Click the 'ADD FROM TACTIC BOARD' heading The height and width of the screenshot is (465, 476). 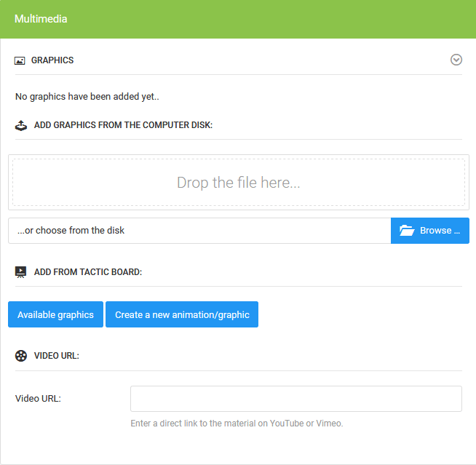[x=88, y=272]
